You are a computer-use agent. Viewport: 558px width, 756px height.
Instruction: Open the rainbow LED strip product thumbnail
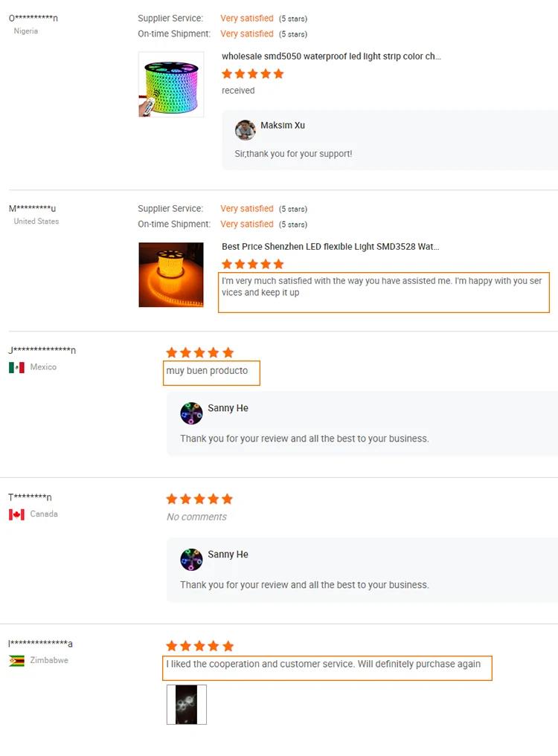(x=171, y=85)
